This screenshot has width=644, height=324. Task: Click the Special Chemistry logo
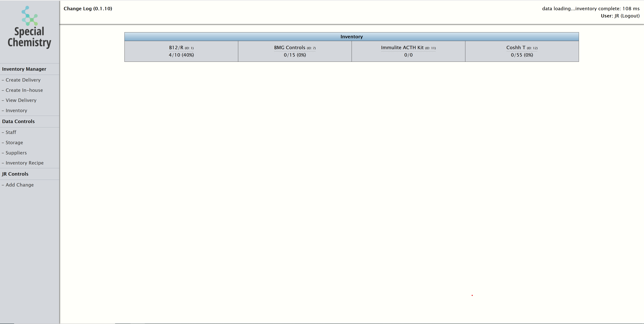pos(29,28)
